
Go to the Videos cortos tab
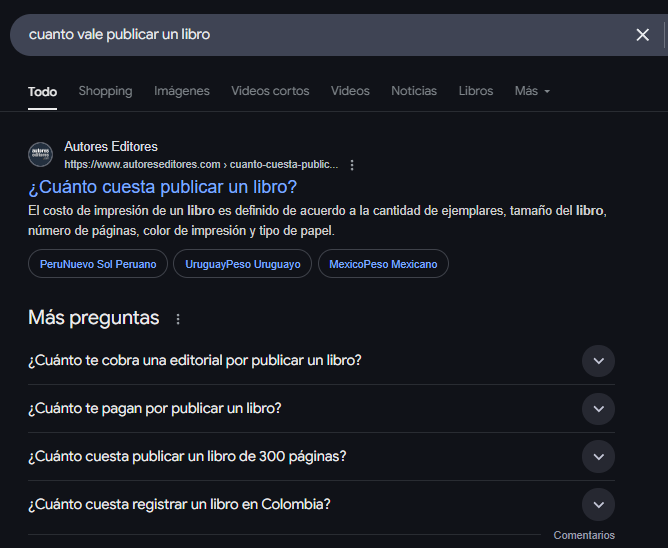(x=270, y=91)
